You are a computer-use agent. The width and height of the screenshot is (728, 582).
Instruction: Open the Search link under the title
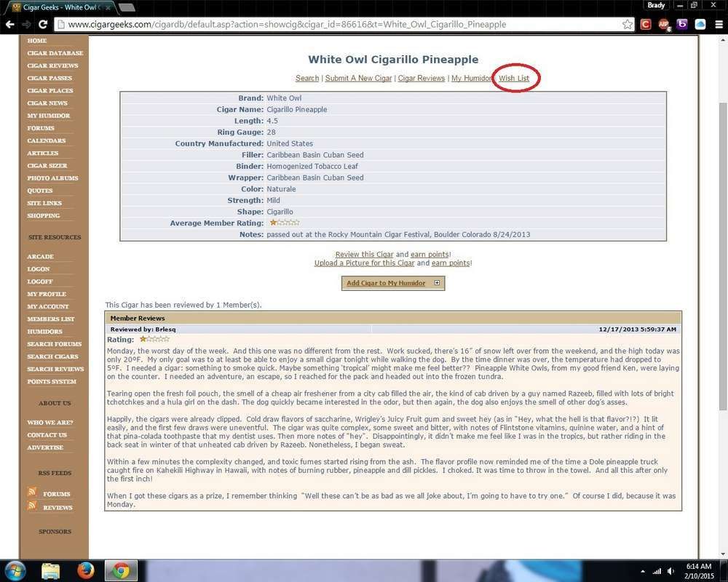(x=307, y=78)
